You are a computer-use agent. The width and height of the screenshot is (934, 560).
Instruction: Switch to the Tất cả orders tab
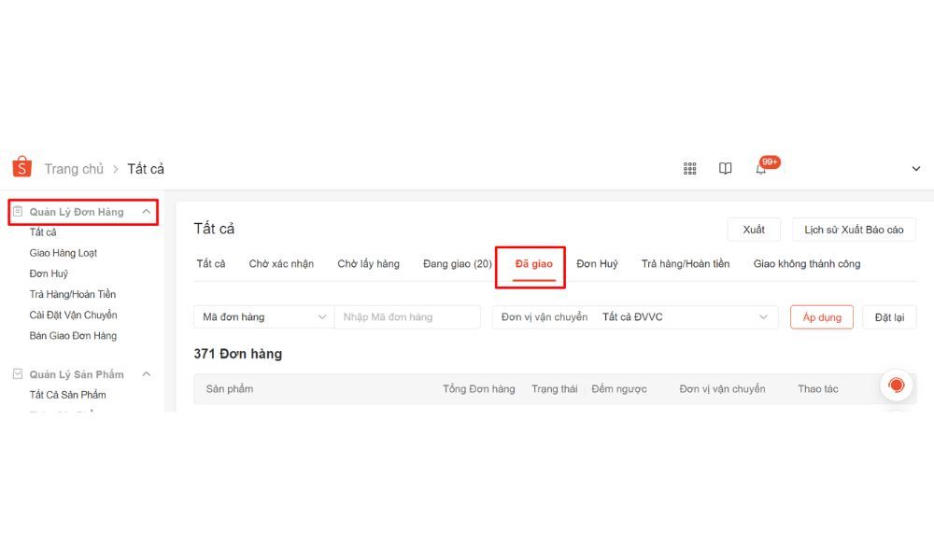tap(211, 263)
